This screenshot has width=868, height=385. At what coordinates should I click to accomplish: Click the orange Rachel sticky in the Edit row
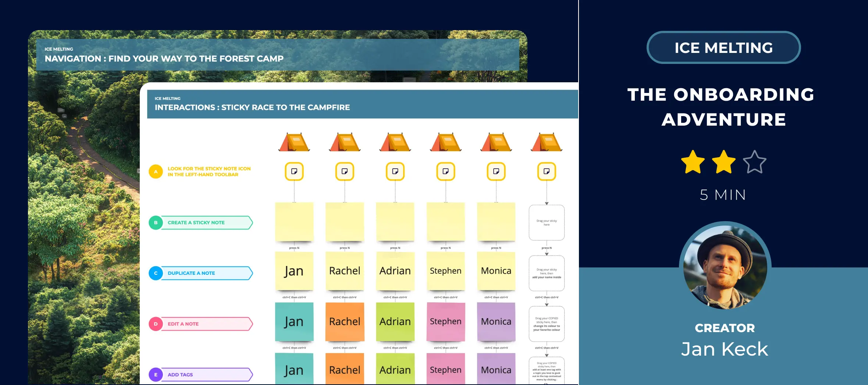(345, 322)
